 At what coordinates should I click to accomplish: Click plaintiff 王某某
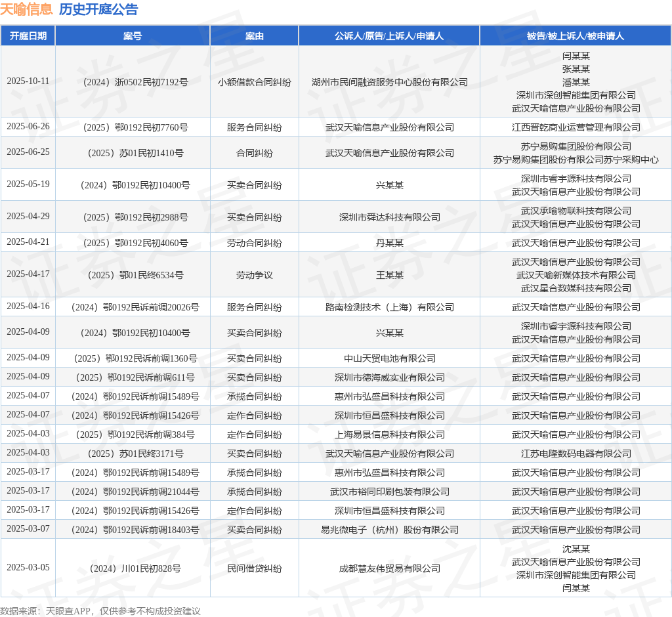click(390, 275)
